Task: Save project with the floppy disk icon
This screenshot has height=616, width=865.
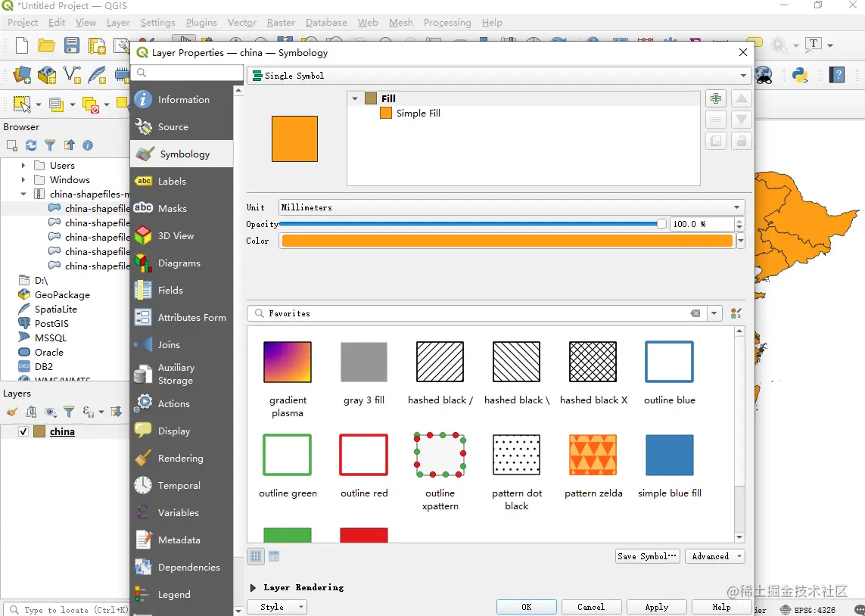Action: click(72, 45)
